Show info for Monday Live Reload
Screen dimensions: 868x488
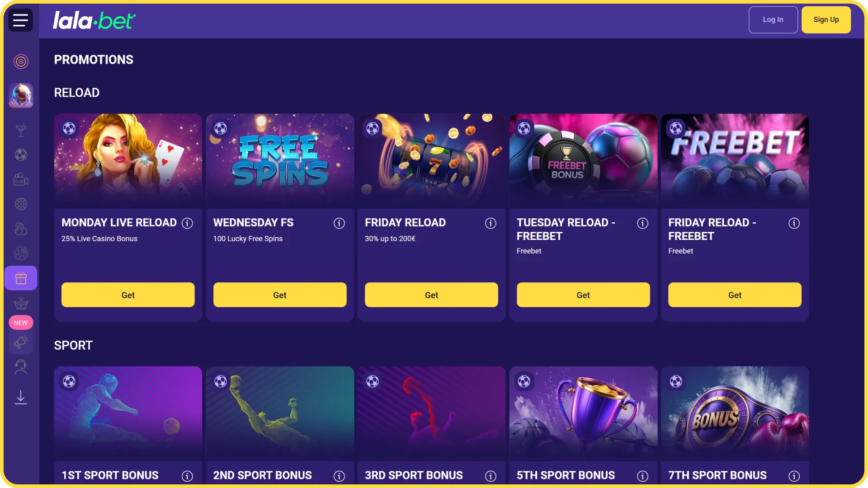tap(187, 223)
